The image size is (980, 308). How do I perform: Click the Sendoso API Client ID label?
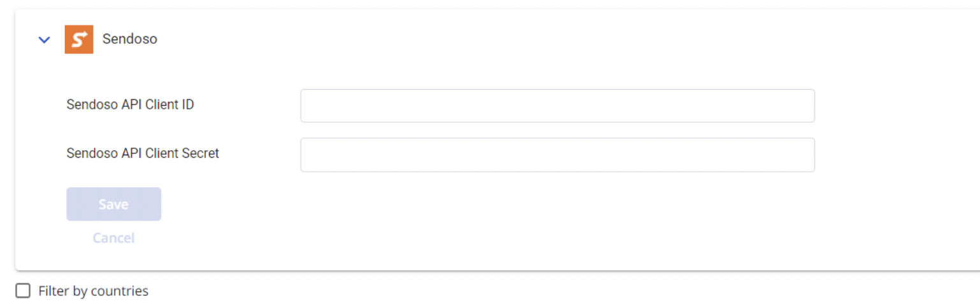coord(130,105)
